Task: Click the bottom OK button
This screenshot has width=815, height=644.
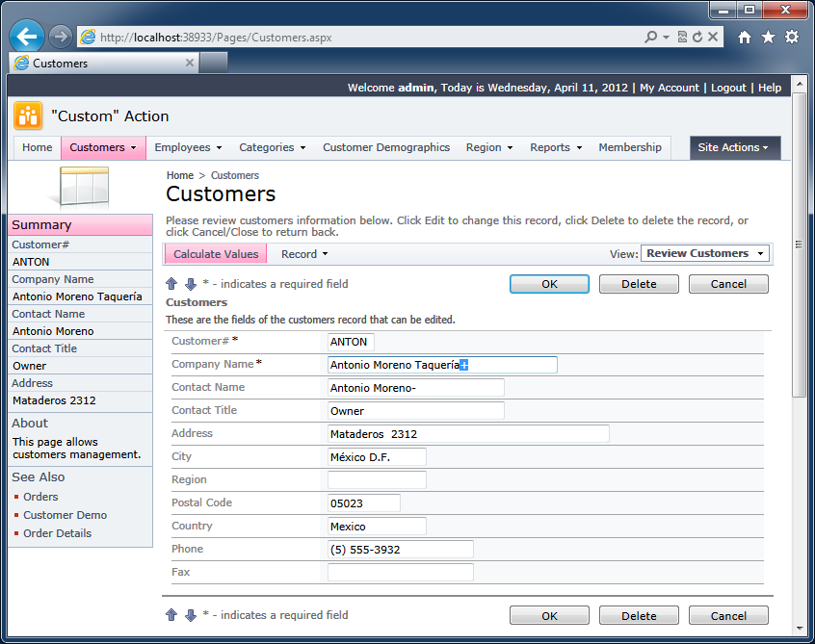Action: (x=549, y=615)
